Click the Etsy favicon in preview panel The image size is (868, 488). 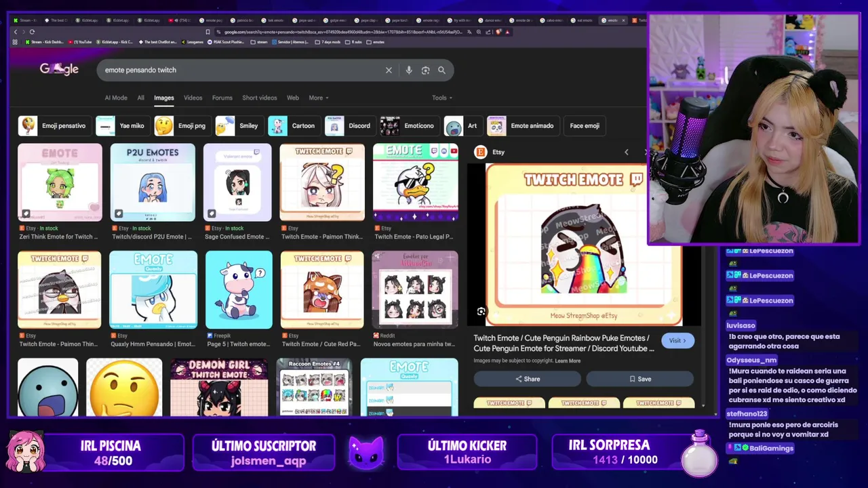(x=480, y=152)
